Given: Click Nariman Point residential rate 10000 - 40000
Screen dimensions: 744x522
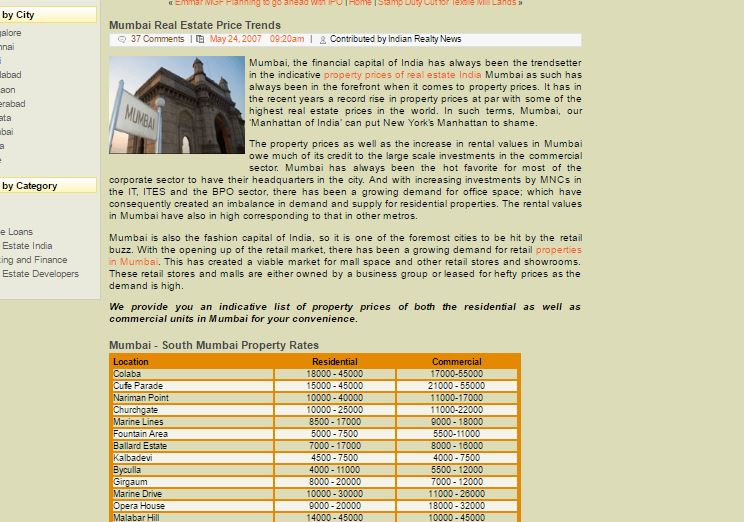Looking at the screenshot, I should pyautogui.click(x=335, y=398).
